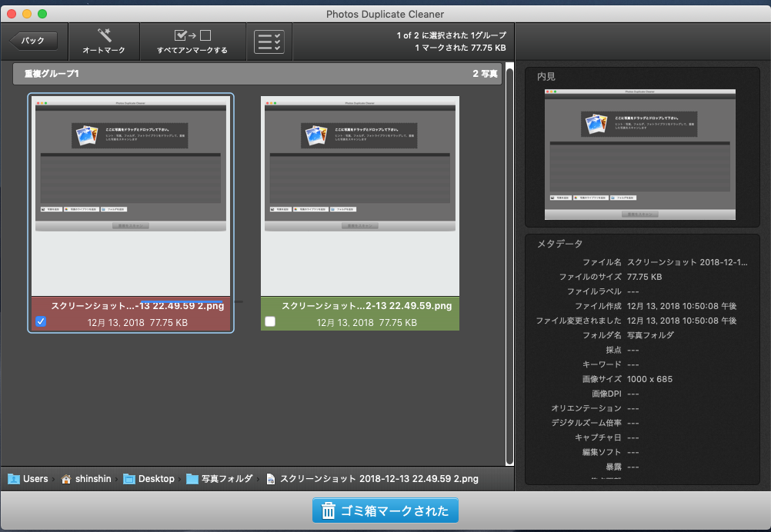Click the ゴミ箱マークされた trash button
The height and width of the screenshot is (532, 771).
click(385, 510)
